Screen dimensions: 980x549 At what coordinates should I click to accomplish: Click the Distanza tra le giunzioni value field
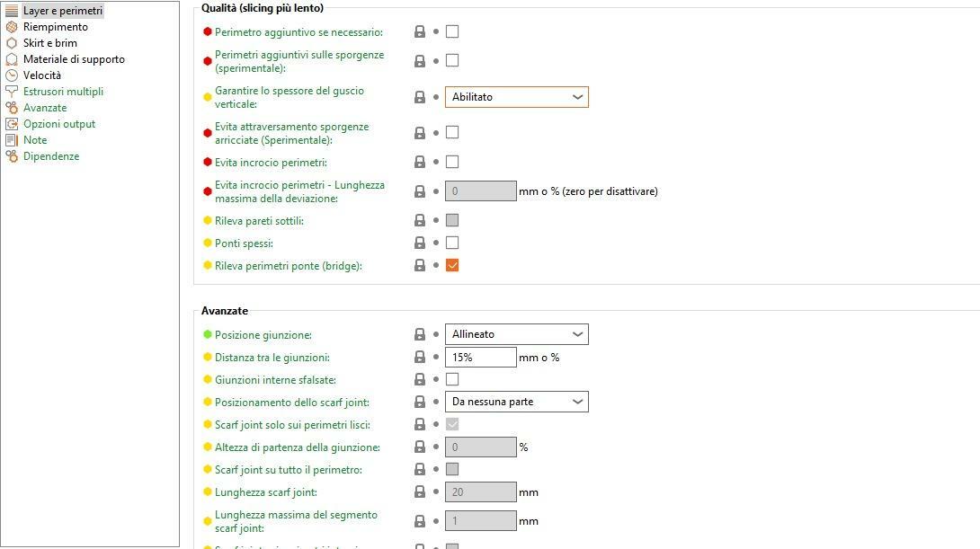(481, 358)
